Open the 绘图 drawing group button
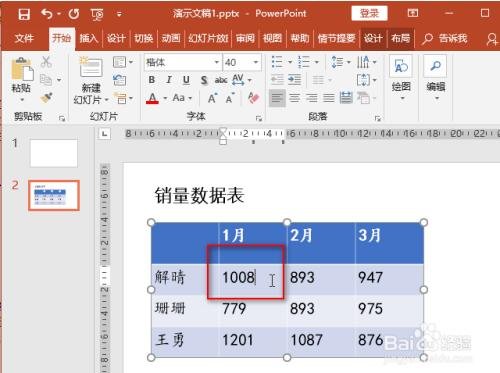Screen dimensions: 500x373 [401, 78]
